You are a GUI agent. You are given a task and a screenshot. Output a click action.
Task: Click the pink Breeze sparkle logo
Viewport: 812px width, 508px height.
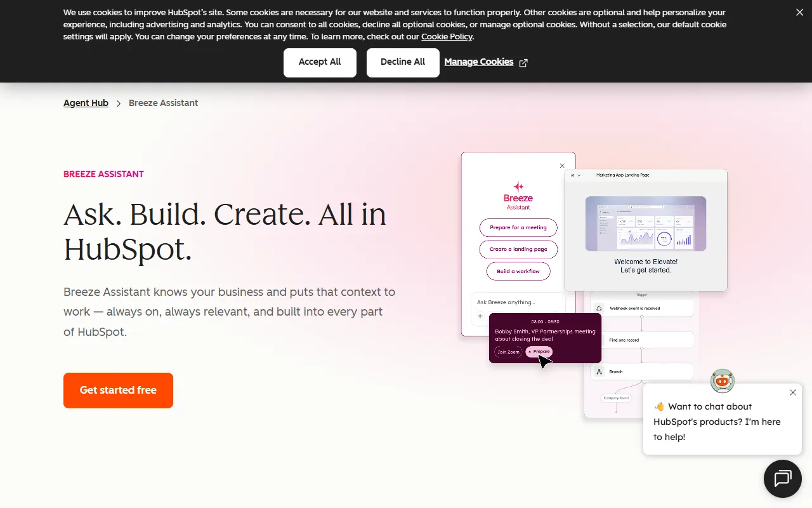coord(518,186)
